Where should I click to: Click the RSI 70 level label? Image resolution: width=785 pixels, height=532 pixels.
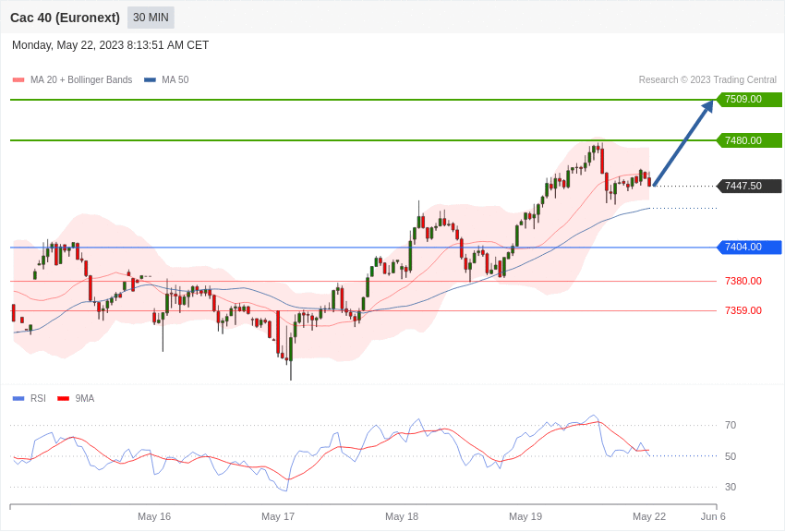pyautogui.click(x=731, y=426)
